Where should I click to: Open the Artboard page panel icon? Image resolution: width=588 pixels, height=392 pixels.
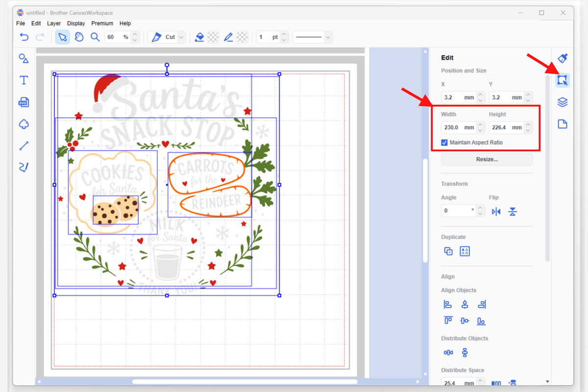point(563,124)
